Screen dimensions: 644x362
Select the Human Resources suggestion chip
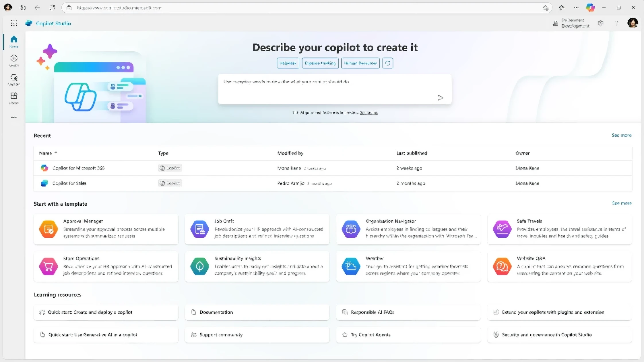coord(360,63)
